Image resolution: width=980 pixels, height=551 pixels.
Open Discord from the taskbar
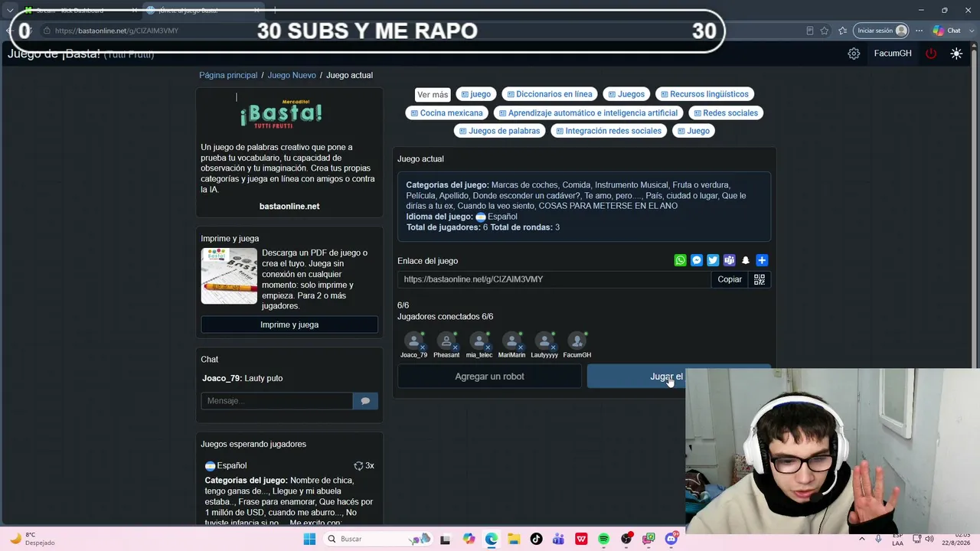(x=671, y=539)
